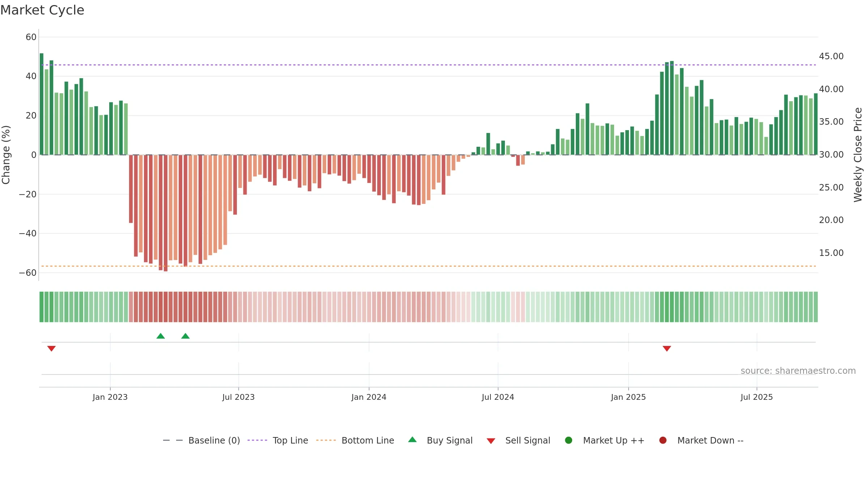Click the red Sell Signal marker before Jan 2023
The width and height of the screenshot is (868, 488).
click(51, 348)
